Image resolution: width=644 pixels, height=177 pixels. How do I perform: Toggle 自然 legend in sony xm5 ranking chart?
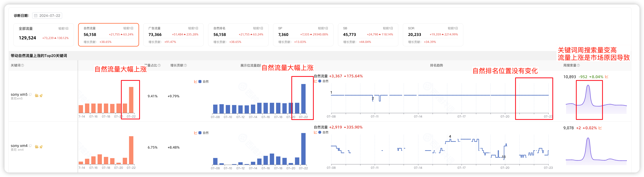323,81
